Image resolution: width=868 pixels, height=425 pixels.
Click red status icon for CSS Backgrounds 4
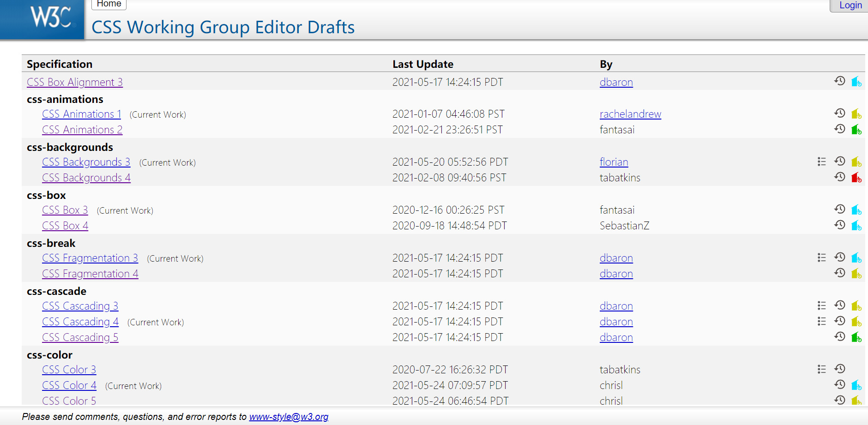pos(856,177)
